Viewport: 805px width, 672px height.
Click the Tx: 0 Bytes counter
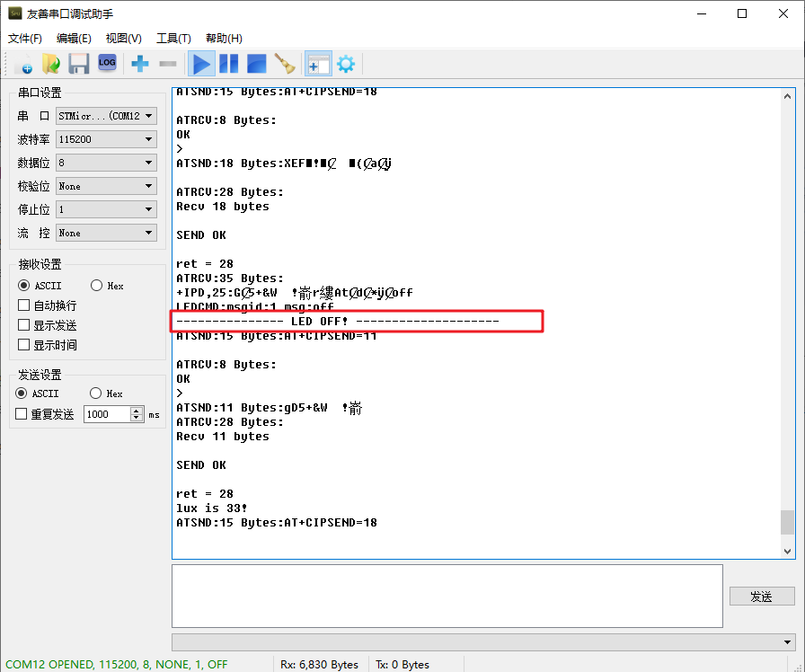[x=402, y=664]
